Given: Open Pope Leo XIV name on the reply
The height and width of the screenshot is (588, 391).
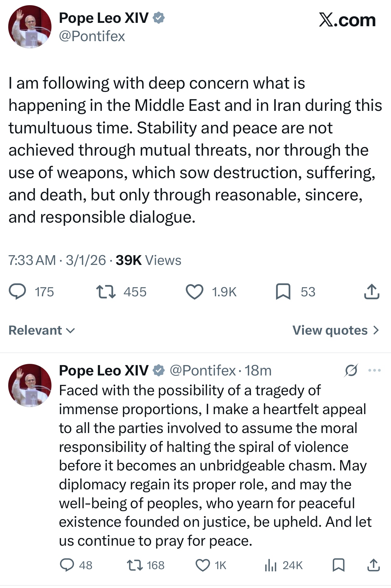Looking at the screenshot, I should pyautogui.click(x=104, y=370).
